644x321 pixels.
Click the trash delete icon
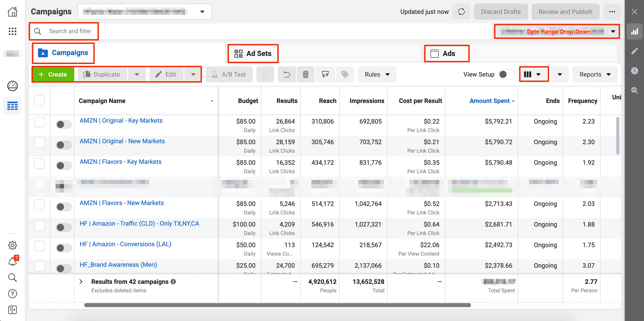point(305,74)
